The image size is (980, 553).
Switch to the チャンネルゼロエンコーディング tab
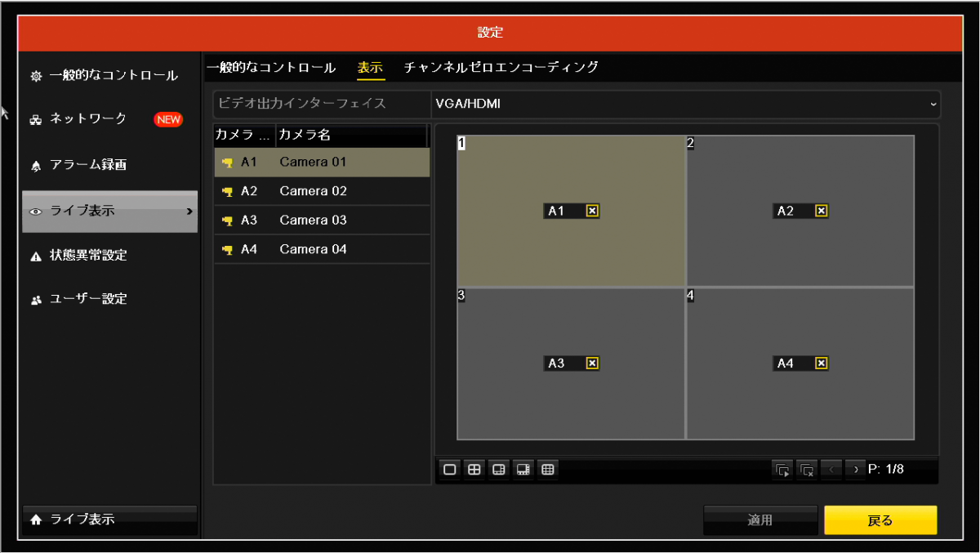click(501, 67)
